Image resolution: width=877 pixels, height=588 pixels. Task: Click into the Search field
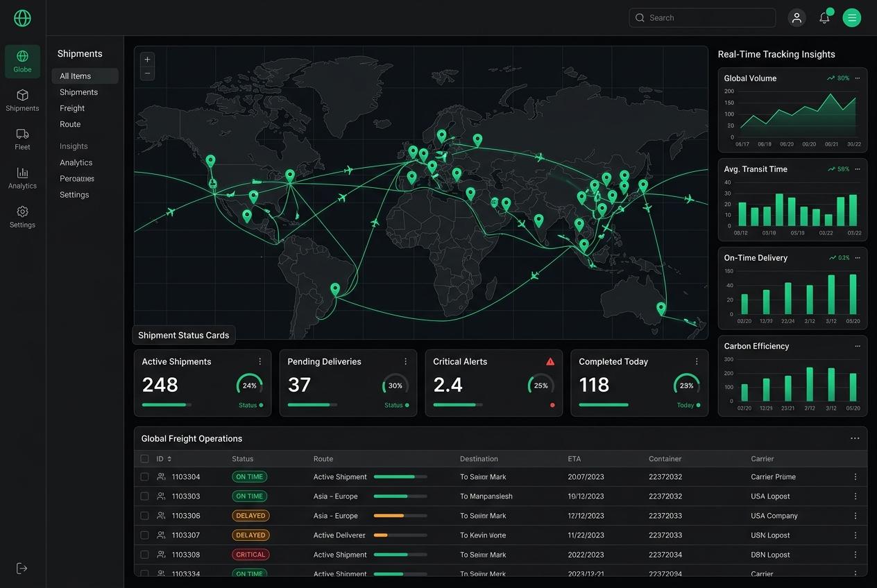pos(702,18)
